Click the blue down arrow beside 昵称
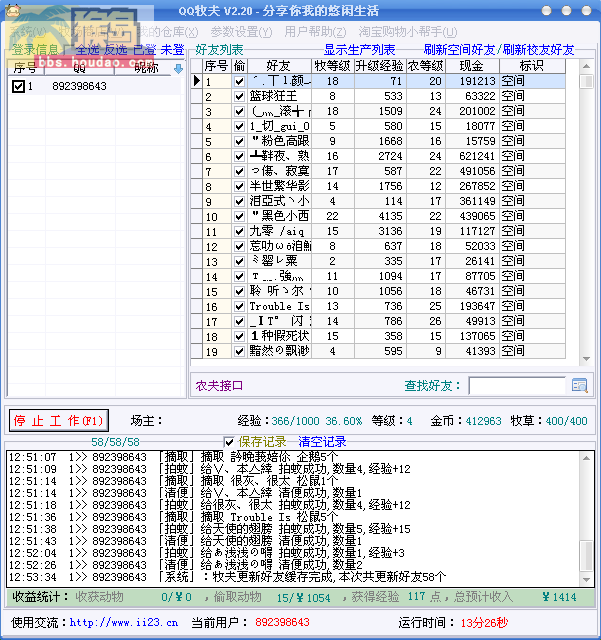The image size is (601, 640). 178,69
